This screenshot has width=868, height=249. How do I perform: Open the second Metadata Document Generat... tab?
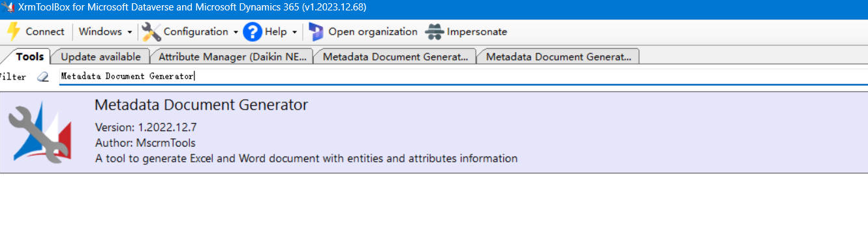(x=558, y=57)
